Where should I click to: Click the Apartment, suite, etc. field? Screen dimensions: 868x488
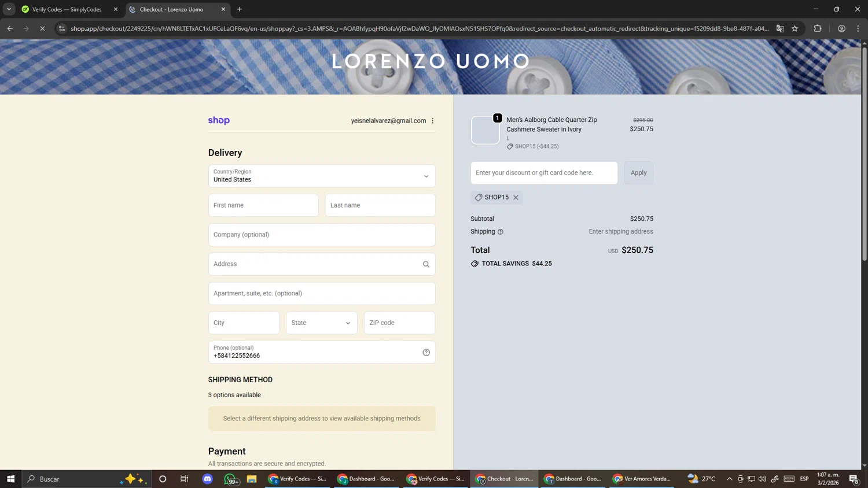click(x=322, y=294)
